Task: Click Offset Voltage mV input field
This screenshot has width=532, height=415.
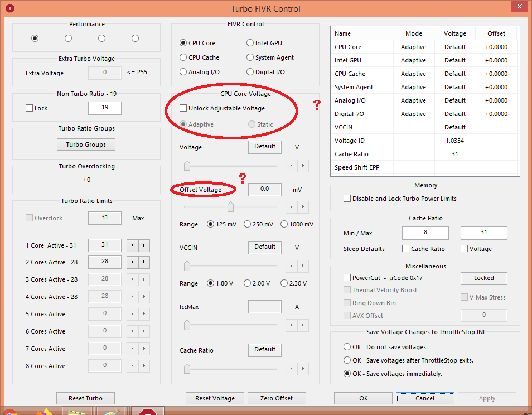Action: (x=265, y=189)
